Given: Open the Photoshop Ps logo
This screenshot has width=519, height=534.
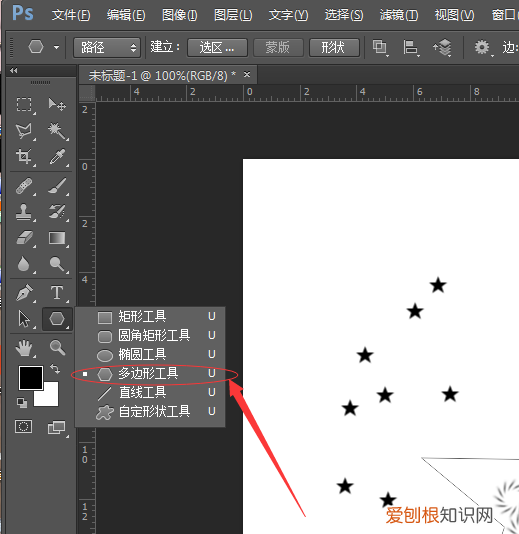Looking at the screenshot, I should click(x=23, y=14).
